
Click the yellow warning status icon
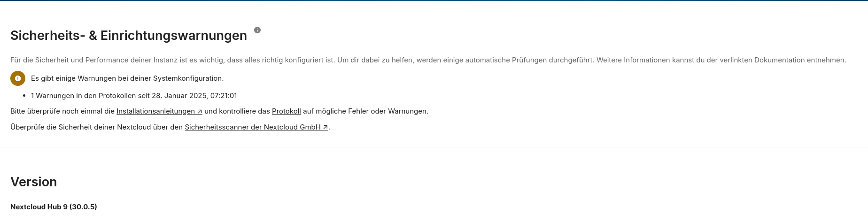18,78
